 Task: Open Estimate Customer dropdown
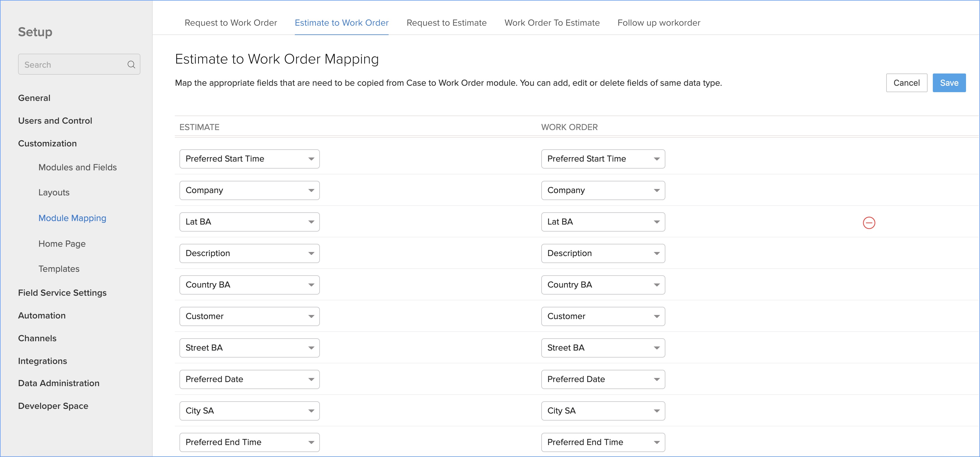click(249, 316)
